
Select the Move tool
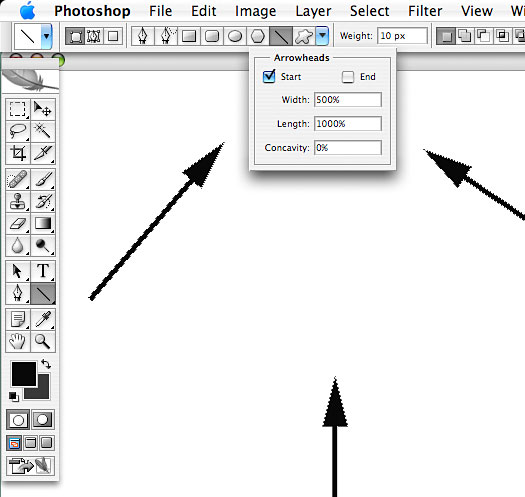point(43,109)
